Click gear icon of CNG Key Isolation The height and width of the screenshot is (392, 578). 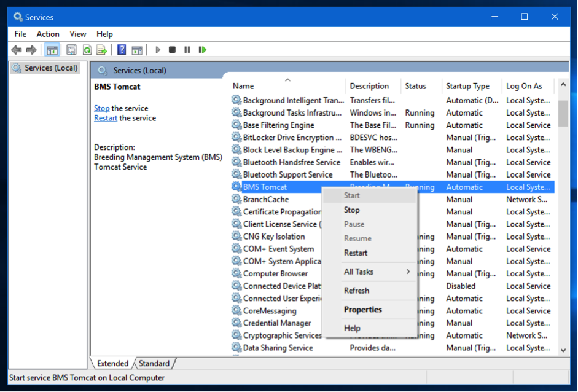pyautogui.click(x=236, y=237)
